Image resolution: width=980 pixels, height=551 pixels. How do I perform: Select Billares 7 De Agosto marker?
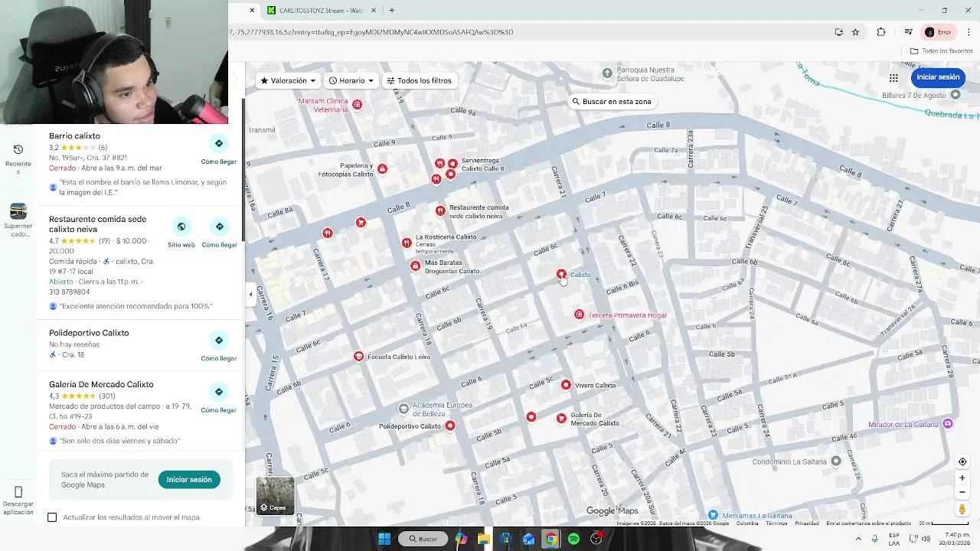click(x=955, y=95)
